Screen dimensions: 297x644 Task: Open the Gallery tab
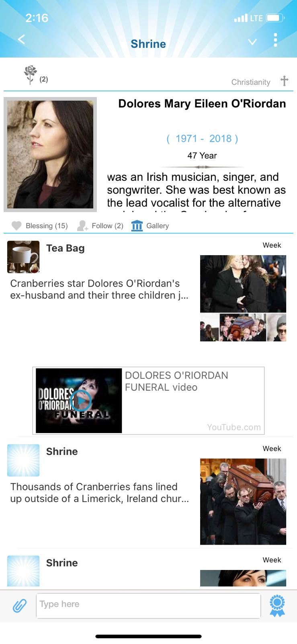click(x=150, y=226)
